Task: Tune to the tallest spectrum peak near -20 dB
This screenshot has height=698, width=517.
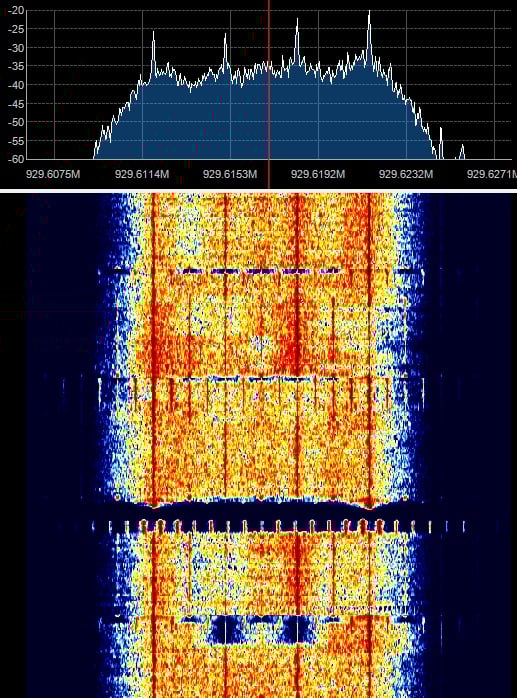Action: pos(369,13)
